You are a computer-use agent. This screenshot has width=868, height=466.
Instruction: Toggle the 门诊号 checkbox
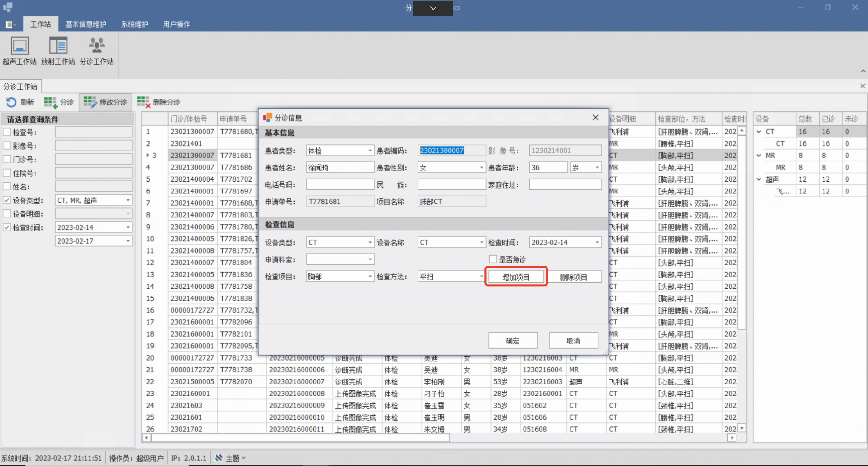click(7, 159)
